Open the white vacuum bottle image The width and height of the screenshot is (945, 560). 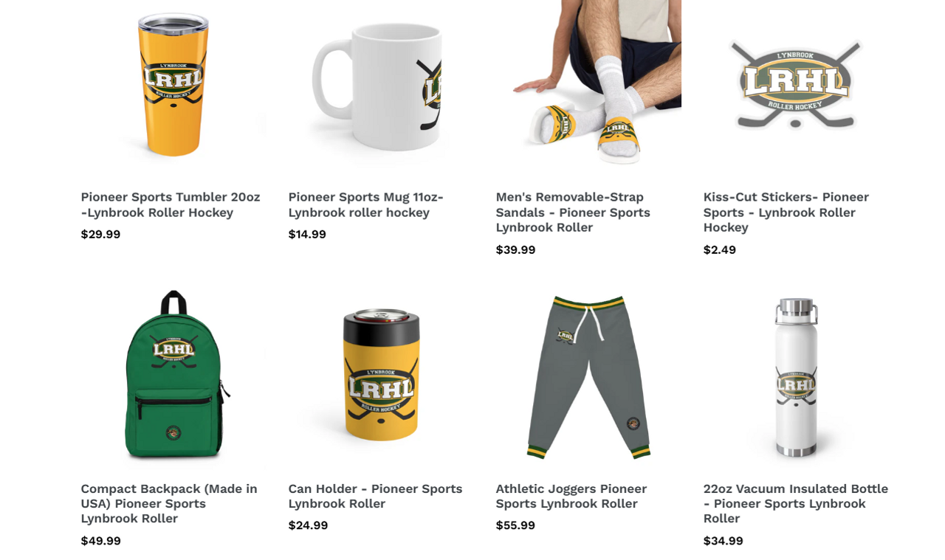796,375
